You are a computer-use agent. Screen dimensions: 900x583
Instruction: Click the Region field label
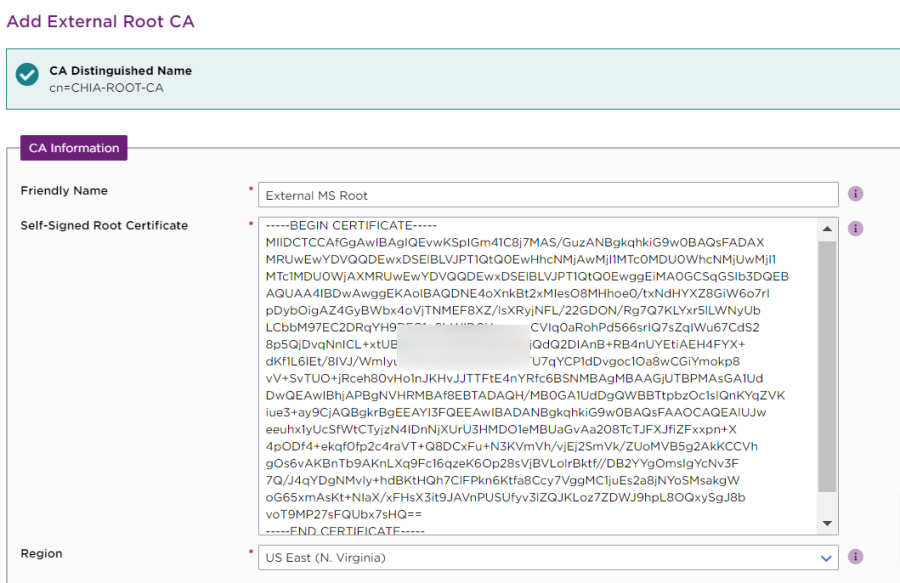pyautogui.click(x=41, y=554)
